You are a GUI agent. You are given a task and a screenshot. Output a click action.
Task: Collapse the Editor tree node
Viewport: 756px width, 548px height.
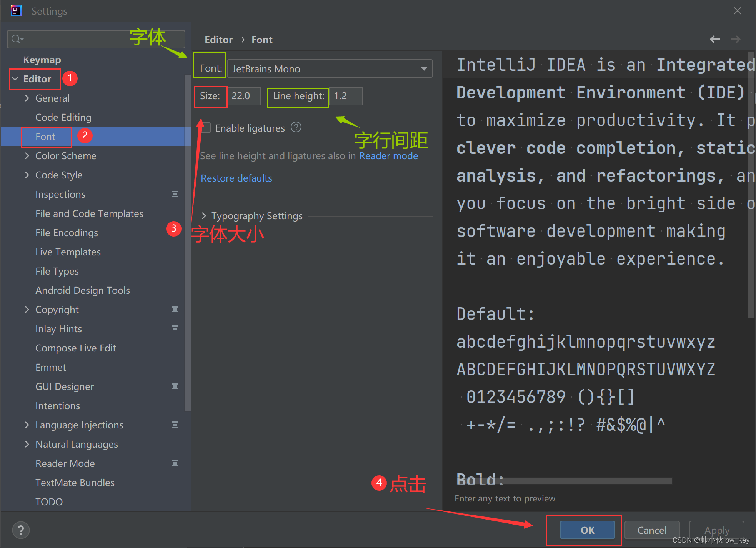[x=15, y=79]
